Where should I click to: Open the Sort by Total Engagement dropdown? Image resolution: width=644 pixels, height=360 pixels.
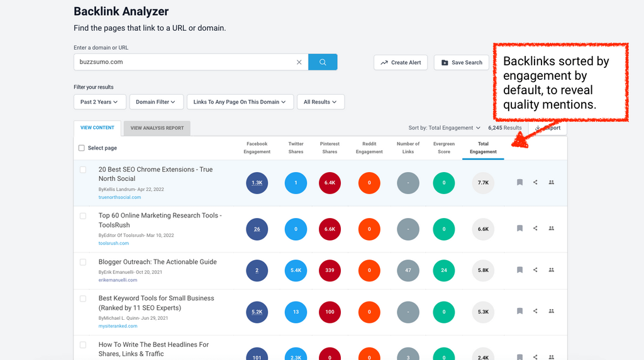pyautogui.click(x=444, y=128)
